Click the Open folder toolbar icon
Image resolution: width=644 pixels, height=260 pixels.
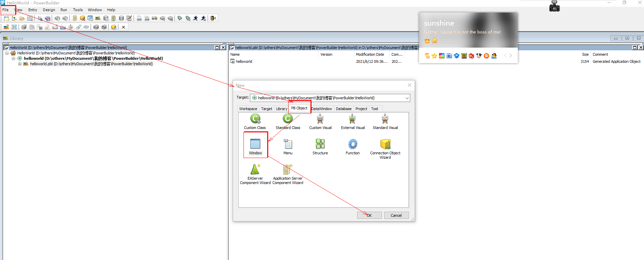22,18
